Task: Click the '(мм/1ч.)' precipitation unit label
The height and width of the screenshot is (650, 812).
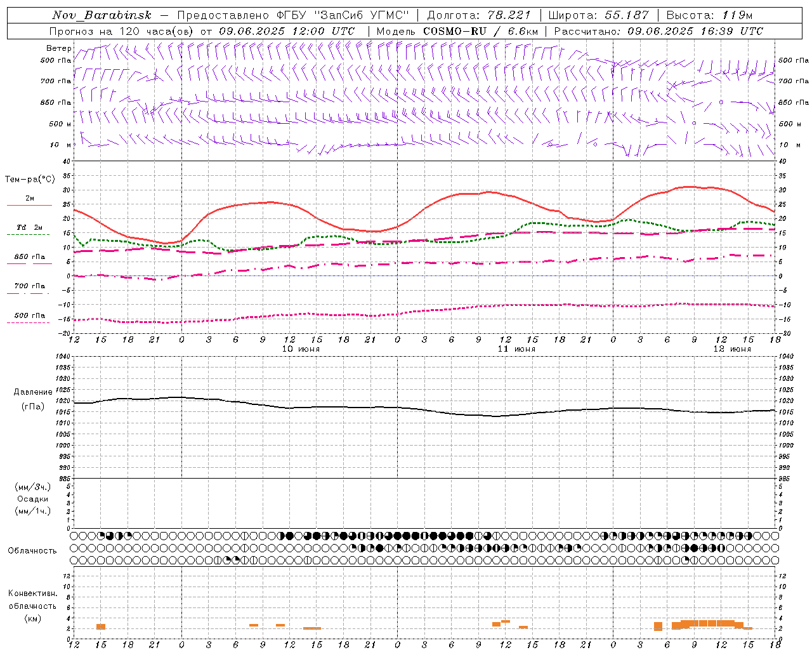Action: click(33, 511)
